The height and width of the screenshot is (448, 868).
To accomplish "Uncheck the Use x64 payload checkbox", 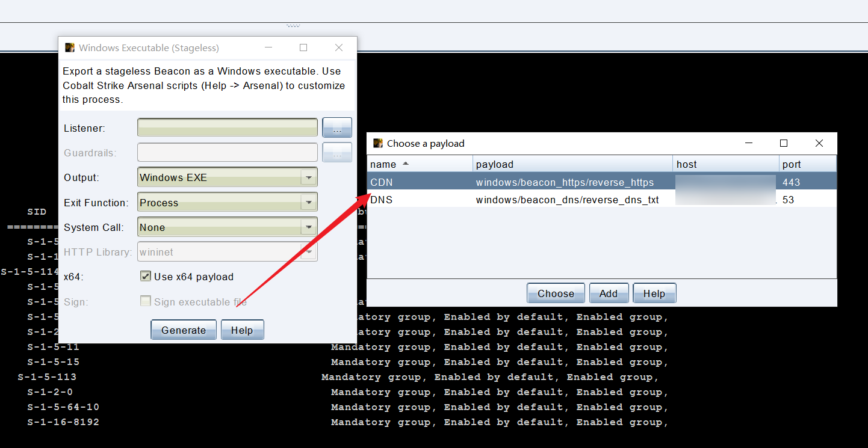I will (145, 277).
